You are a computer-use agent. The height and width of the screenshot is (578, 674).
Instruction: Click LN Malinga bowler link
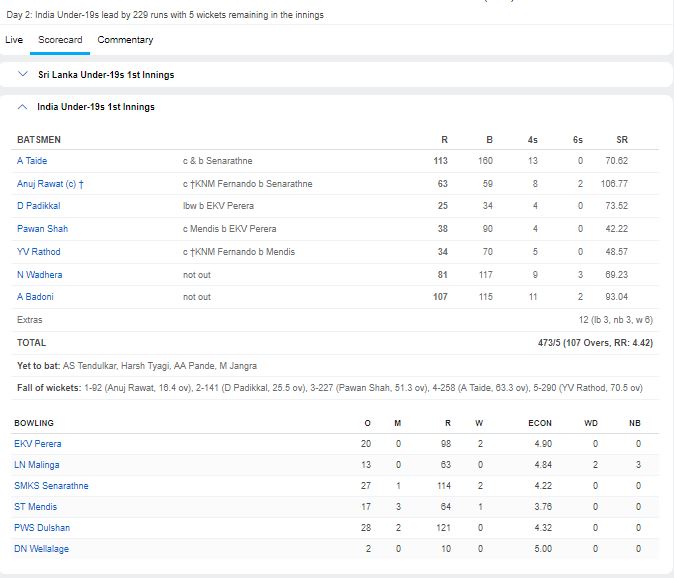click(37, 465)
